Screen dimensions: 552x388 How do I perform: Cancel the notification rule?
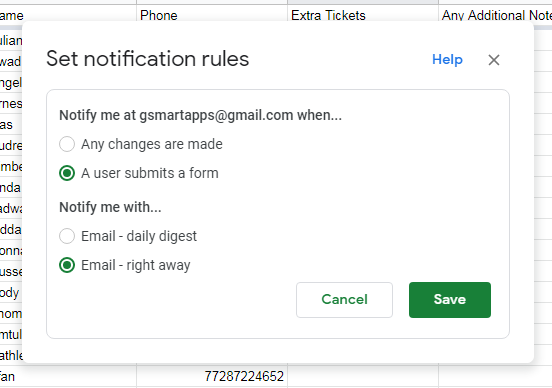click(344, 300)
